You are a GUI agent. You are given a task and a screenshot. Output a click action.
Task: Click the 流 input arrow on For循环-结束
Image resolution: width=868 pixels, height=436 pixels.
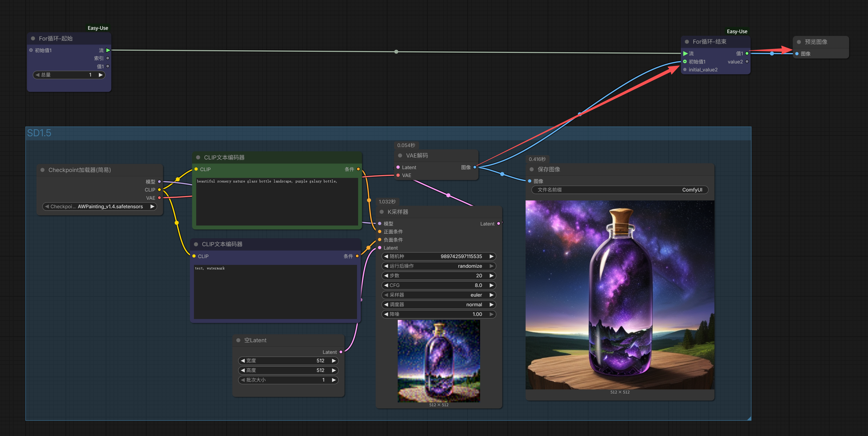pyautogui.click(x=685, y=54)
